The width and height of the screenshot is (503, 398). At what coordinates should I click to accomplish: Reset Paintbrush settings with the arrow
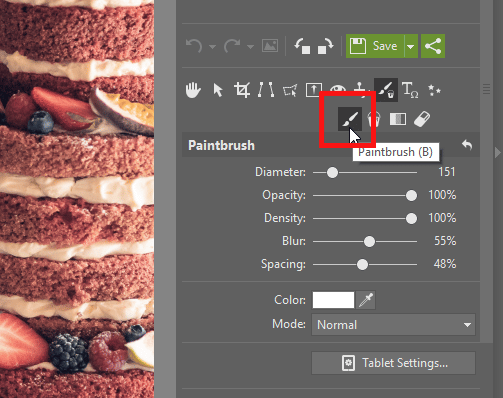(467, 145)
